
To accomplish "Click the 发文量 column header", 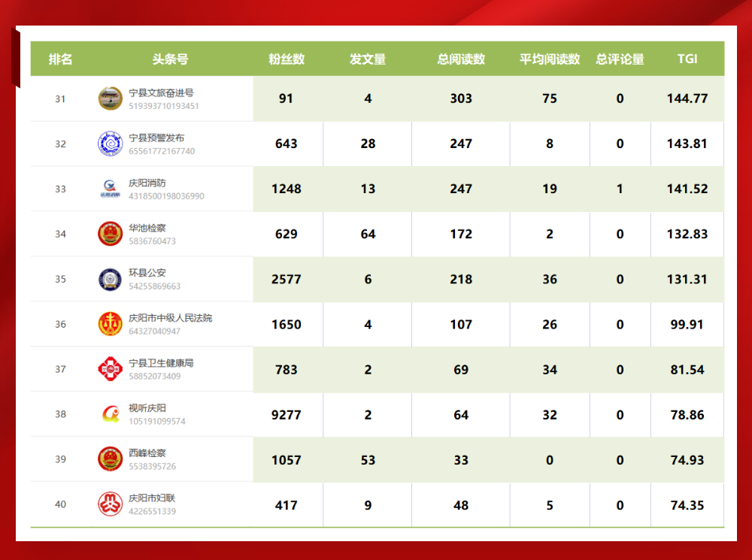I will pos(368,59).
